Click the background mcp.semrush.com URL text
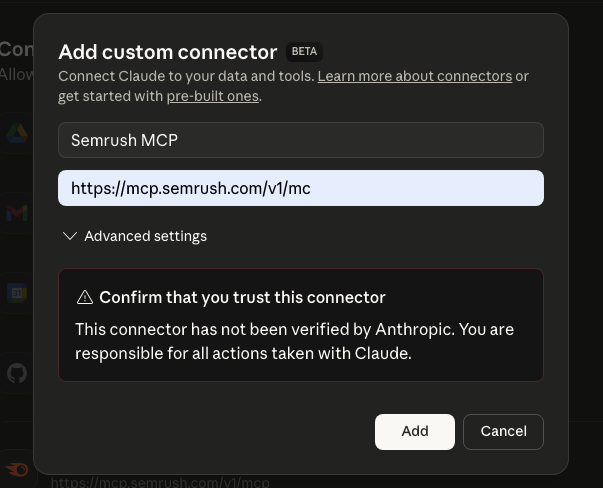The height and width of the screenshot is (488, 603). pos(160,481)
